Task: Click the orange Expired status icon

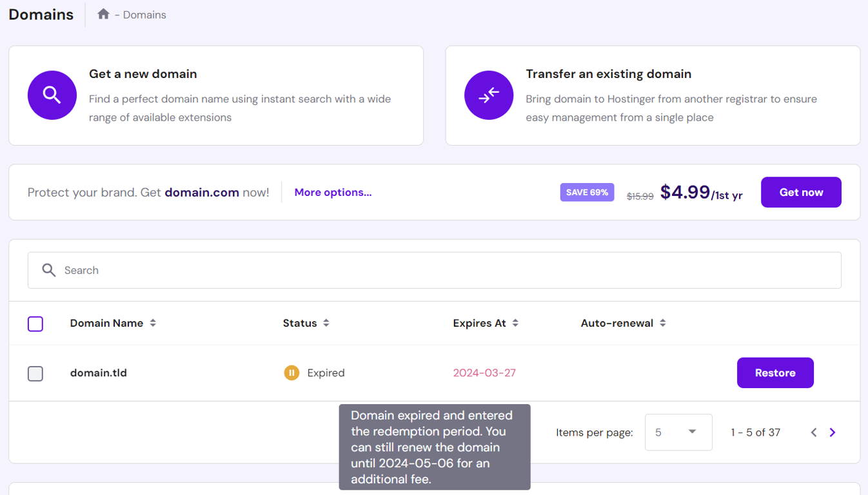Action: pos(291,373)
